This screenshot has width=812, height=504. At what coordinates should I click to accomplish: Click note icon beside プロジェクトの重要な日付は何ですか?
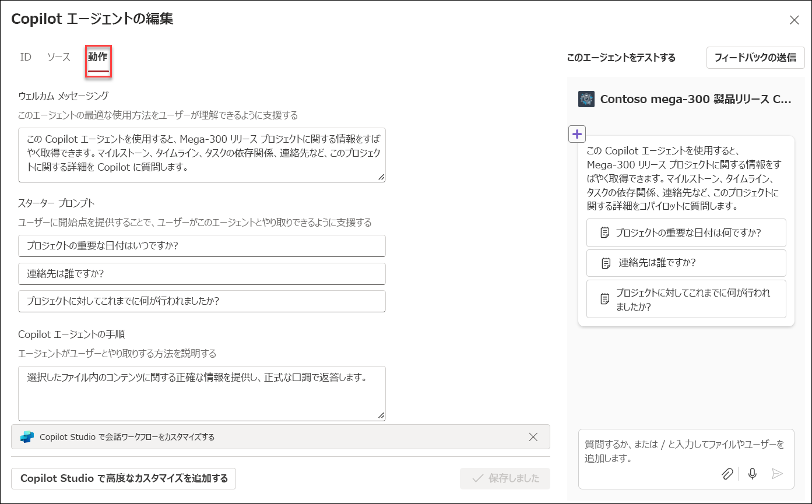pos(605,233)
